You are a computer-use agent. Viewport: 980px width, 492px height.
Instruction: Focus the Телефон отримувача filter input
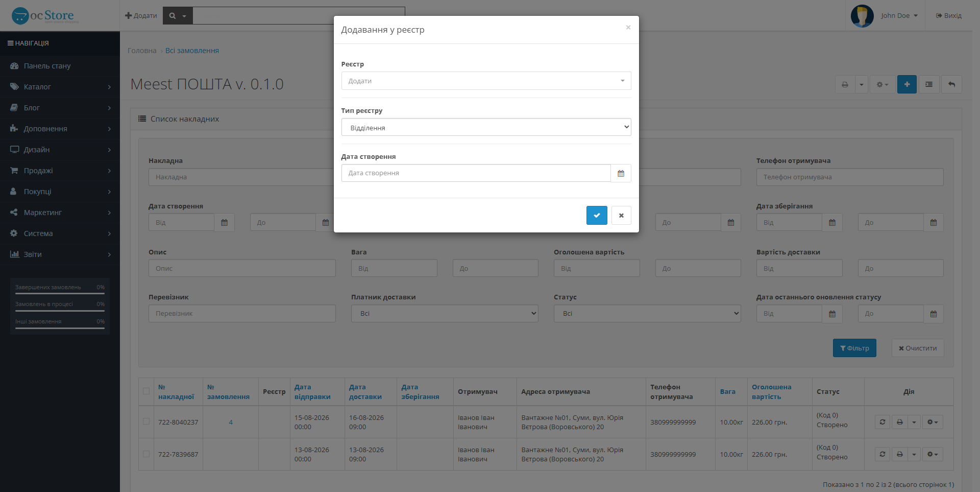tap(850, 177)
